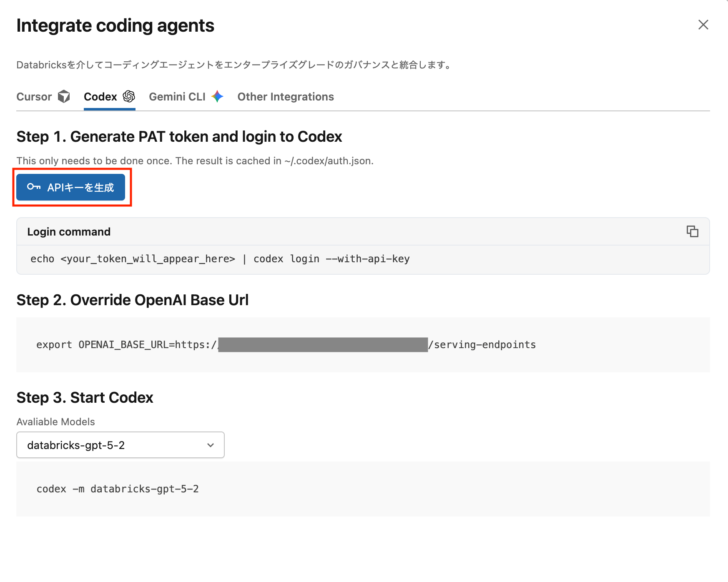Switch to the Cursor tab
Screen dimensions: 728x582
pyautogui.click(x=34, y=97)
